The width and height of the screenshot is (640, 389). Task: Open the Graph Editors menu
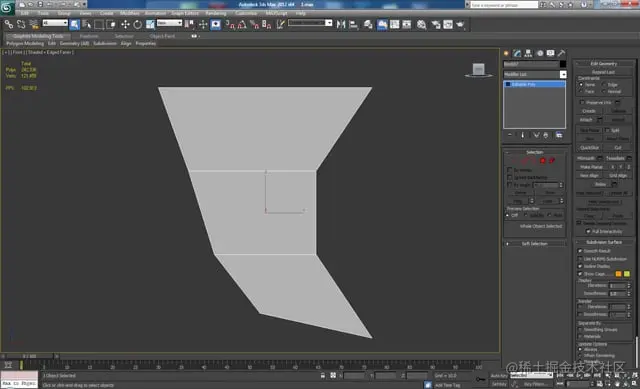pyautogui.click(x=184, y=13)
